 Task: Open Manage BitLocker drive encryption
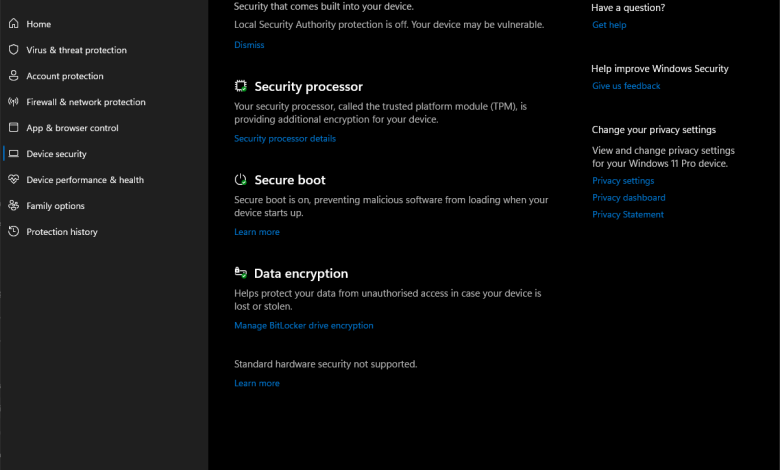point(304,325)
